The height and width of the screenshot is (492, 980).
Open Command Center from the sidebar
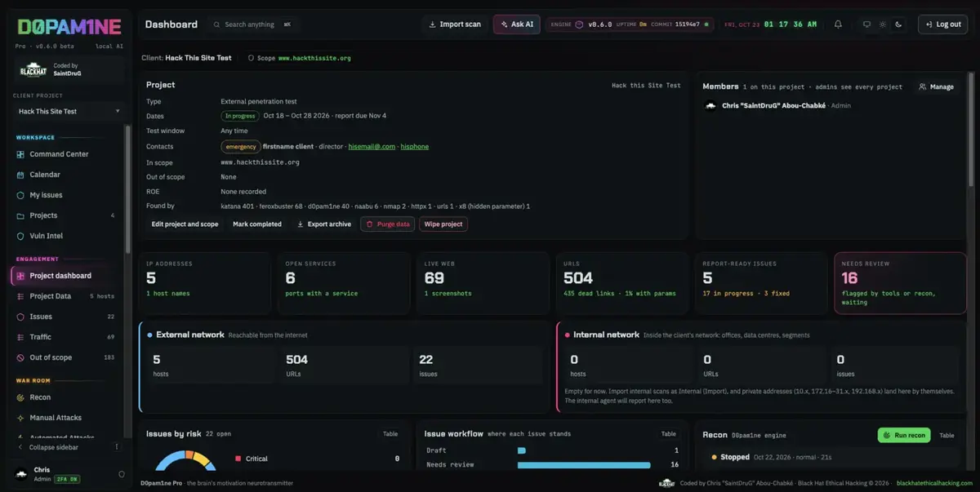65,154
